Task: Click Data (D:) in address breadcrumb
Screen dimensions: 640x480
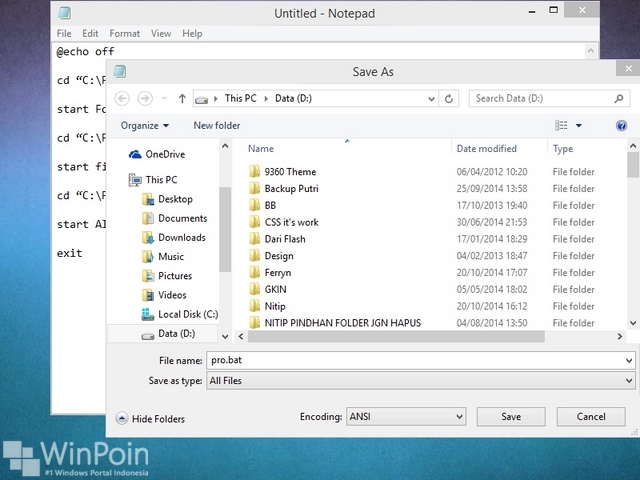Action: 293,98
